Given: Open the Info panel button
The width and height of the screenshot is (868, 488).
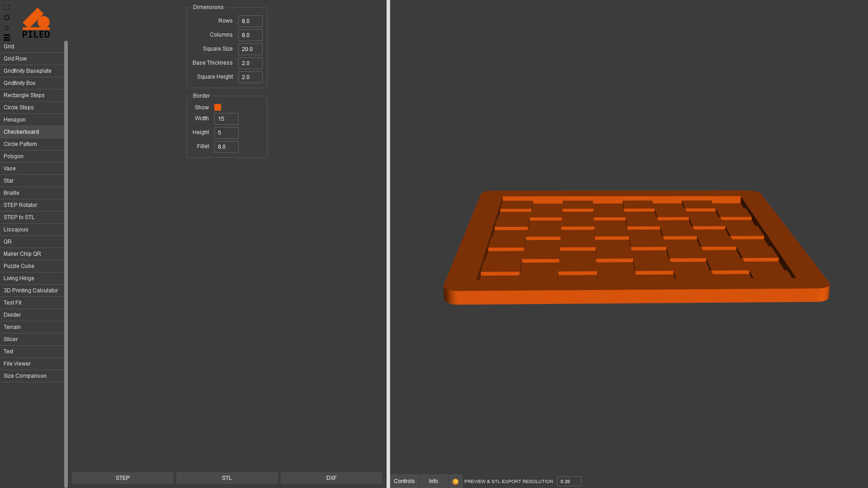Looking at the screenshot, I should point(433,481).
